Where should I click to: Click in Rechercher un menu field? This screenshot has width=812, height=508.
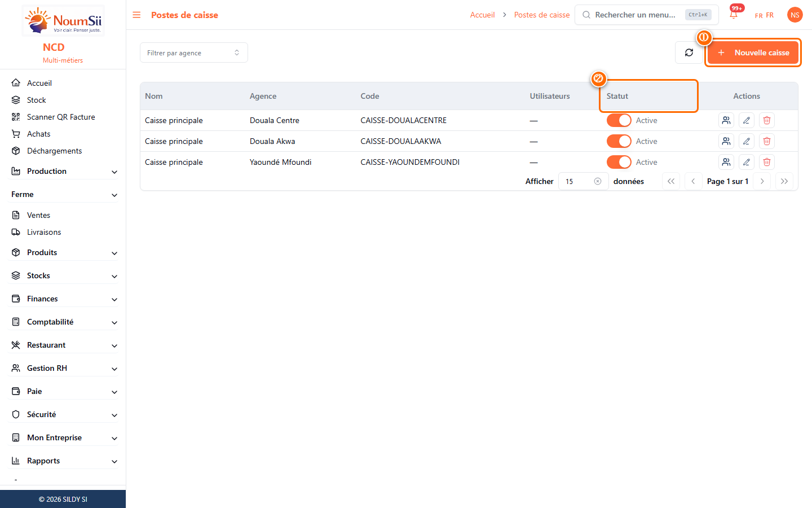coord(647,15)
